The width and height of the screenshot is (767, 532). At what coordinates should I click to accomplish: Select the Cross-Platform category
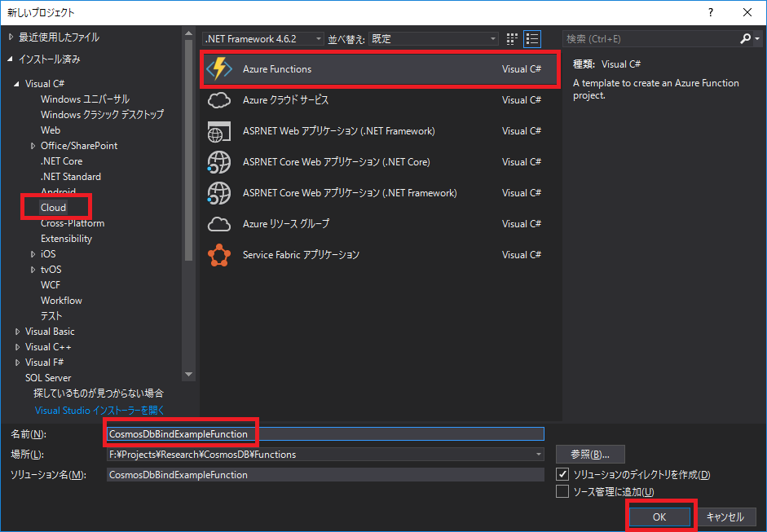pyautogui.click(x=73, y=223)
